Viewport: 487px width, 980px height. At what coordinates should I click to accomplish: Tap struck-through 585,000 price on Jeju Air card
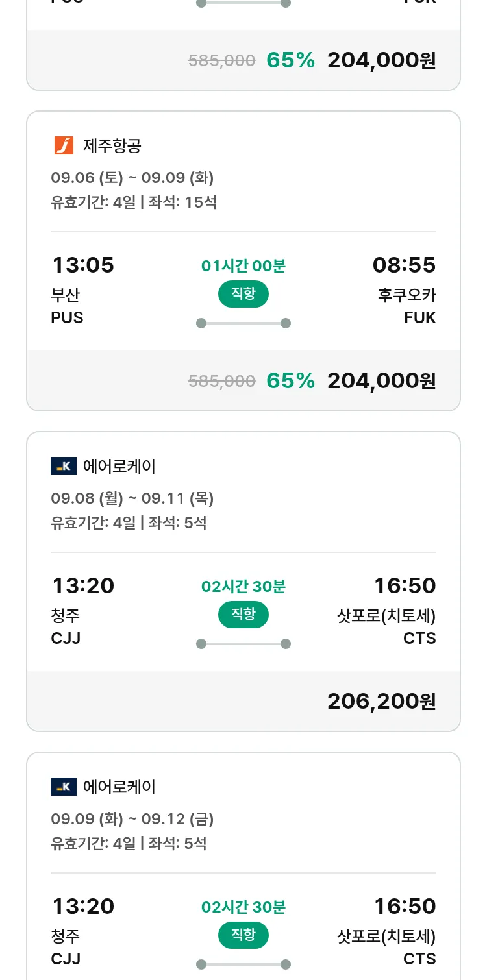pyautogui.click(x=221, y=381)
